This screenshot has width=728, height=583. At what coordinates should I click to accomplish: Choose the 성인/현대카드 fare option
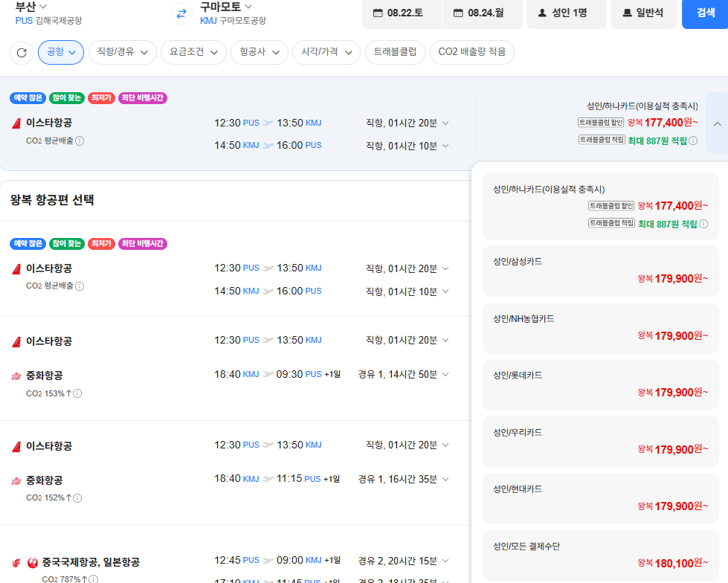pos(601,498)
